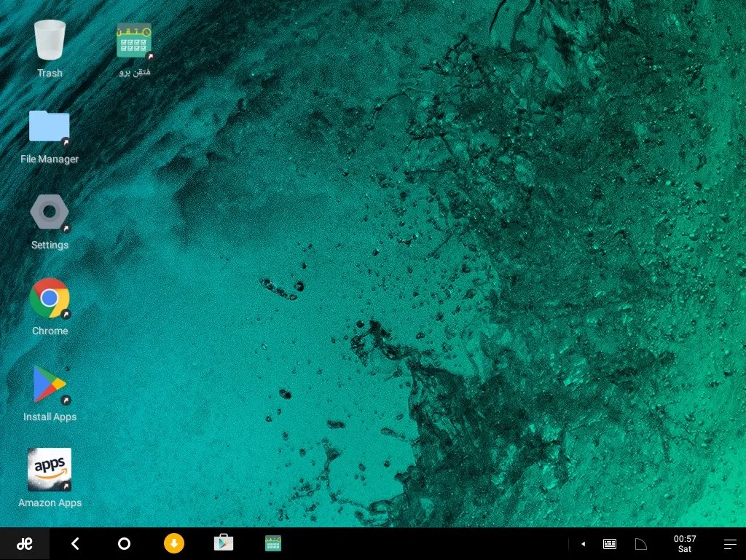Open the keyboard input icon in tray
Image resolution: width=746 pixels, height=560 pixels.
click(610, 544)
